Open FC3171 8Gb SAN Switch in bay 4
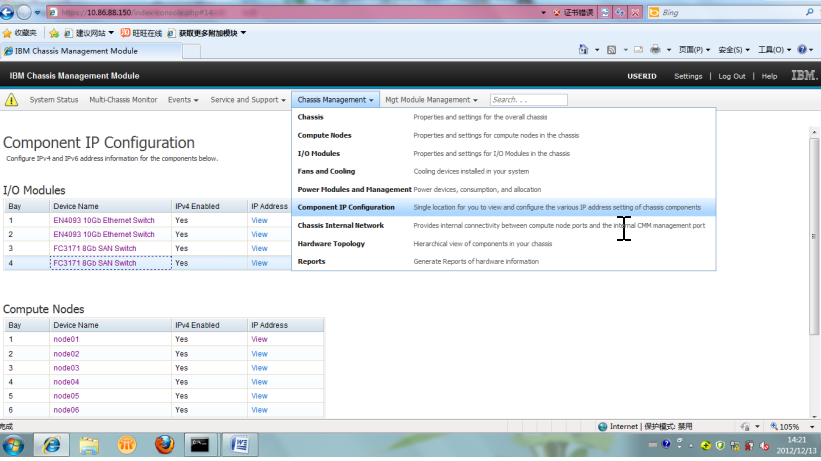The height and width of the screenshot is (461, 821). (x=95, y=263)
